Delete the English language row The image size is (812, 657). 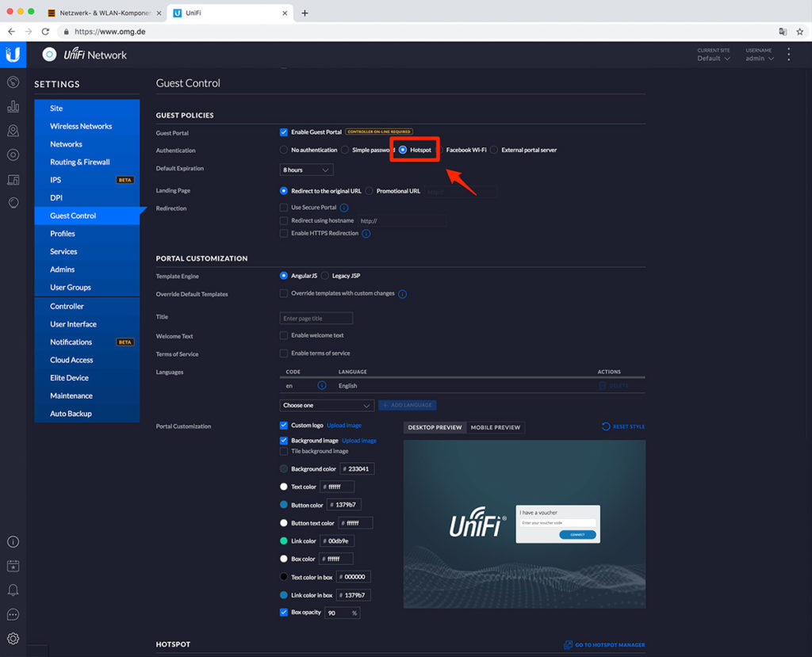click(x=614, y=386)
